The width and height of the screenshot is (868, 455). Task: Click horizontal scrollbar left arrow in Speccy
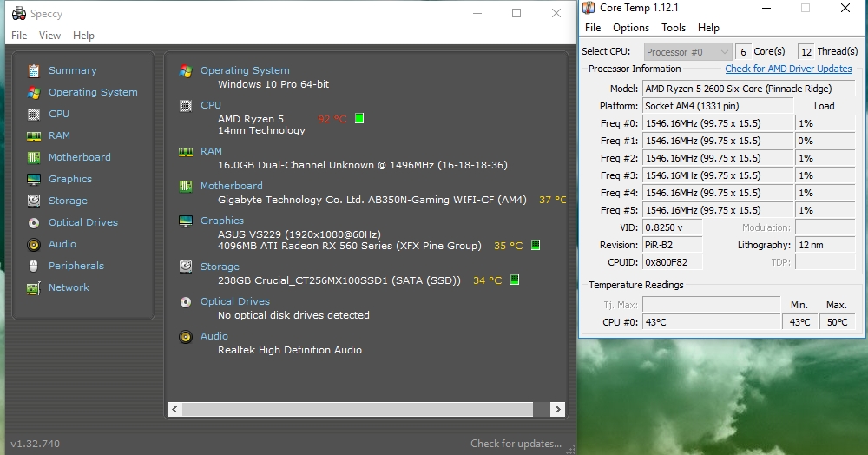click(175, 409)
